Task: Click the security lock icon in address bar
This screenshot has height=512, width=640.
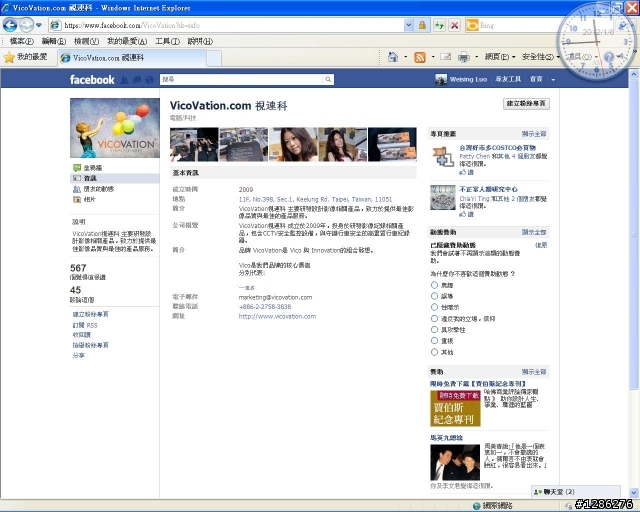Action: tap(422, 25)
